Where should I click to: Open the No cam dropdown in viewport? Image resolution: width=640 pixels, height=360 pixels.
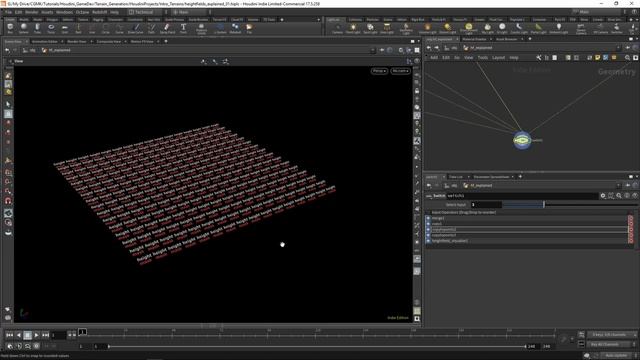coord(400,71)
